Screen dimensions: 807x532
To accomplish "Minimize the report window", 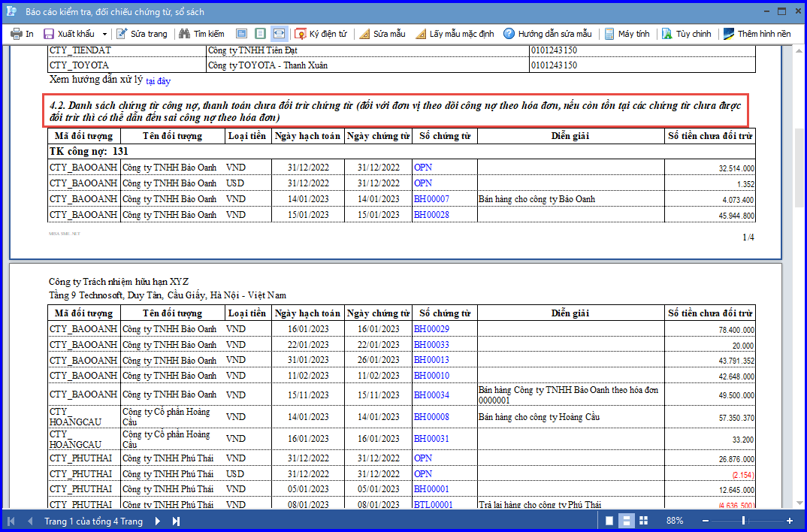I will coord(768,11).
